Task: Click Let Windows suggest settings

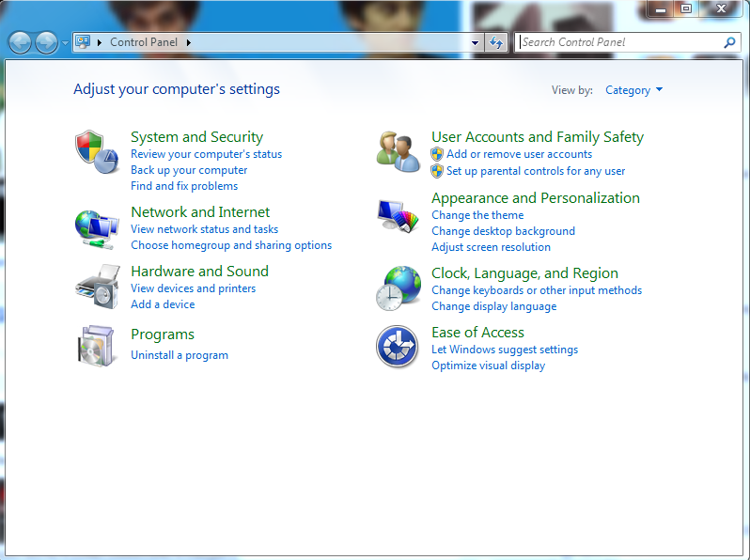Action: 504,350
